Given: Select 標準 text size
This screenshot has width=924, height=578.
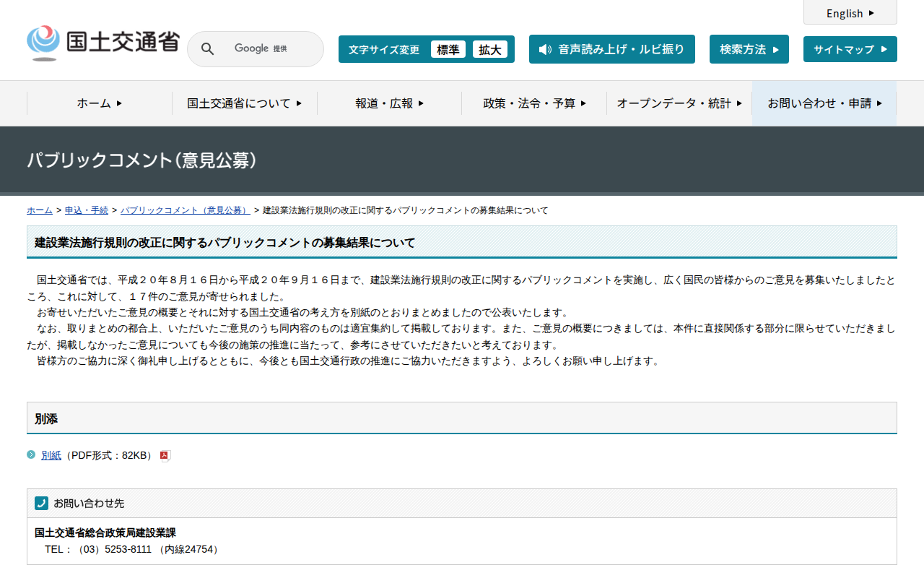Looking at the screenshot, I should tap(448, 49).
